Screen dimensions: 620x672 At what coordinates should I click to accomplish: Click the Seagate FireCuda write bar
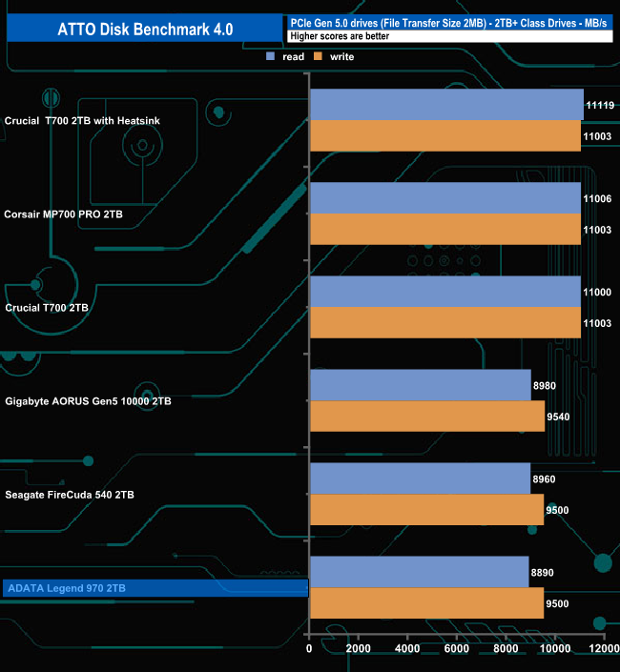coord(427,510)
